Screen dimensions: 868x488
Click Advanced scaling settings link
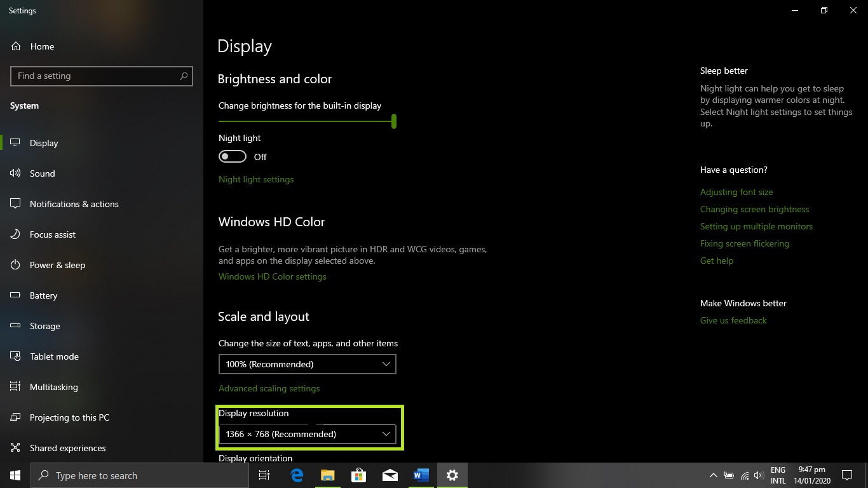pyautogui.click(x=269, y=388)
